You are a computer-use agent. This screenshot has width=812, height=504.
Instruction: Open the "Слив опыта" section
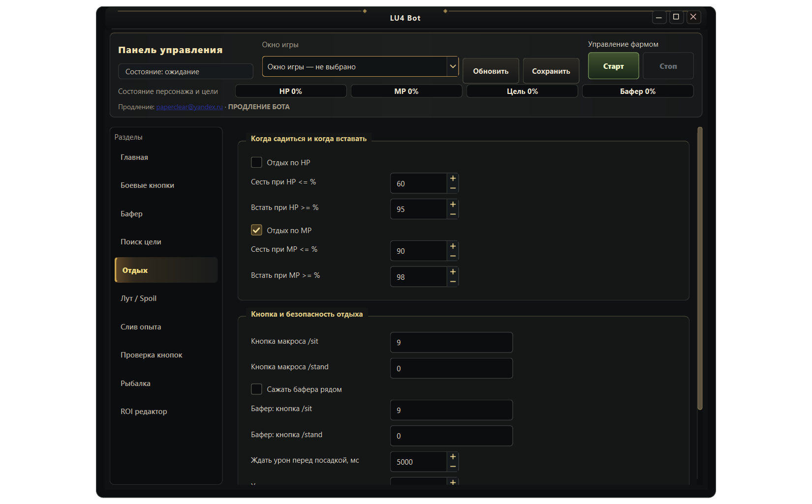pyautogui.click(x=166, y=327)
